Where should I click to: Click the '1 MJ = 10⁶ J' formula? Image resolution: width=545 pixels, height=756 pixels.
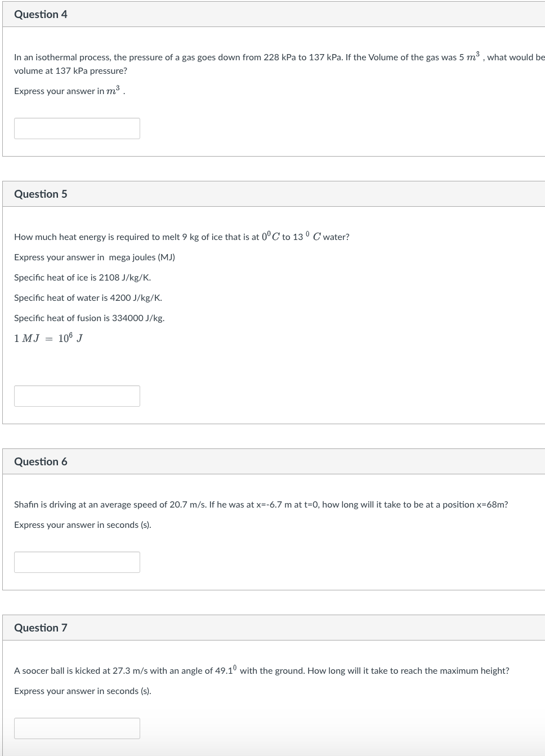pos(48,338)
